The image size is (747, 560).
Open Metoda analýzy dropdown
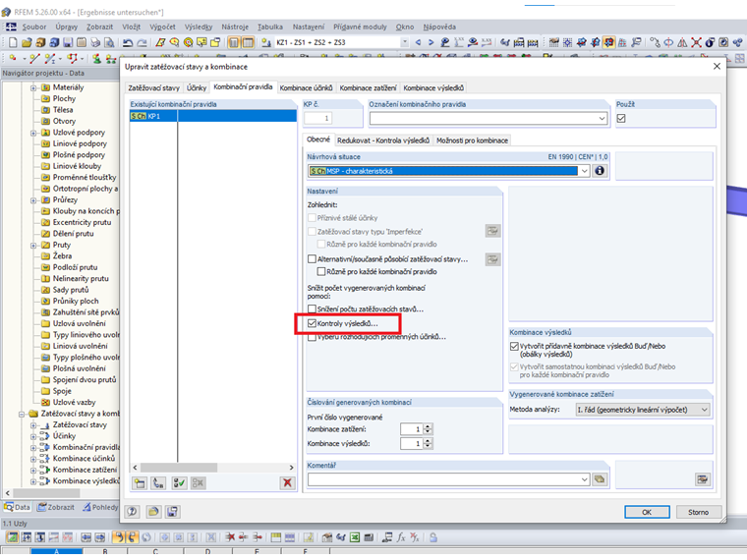[x=705, y=410]
